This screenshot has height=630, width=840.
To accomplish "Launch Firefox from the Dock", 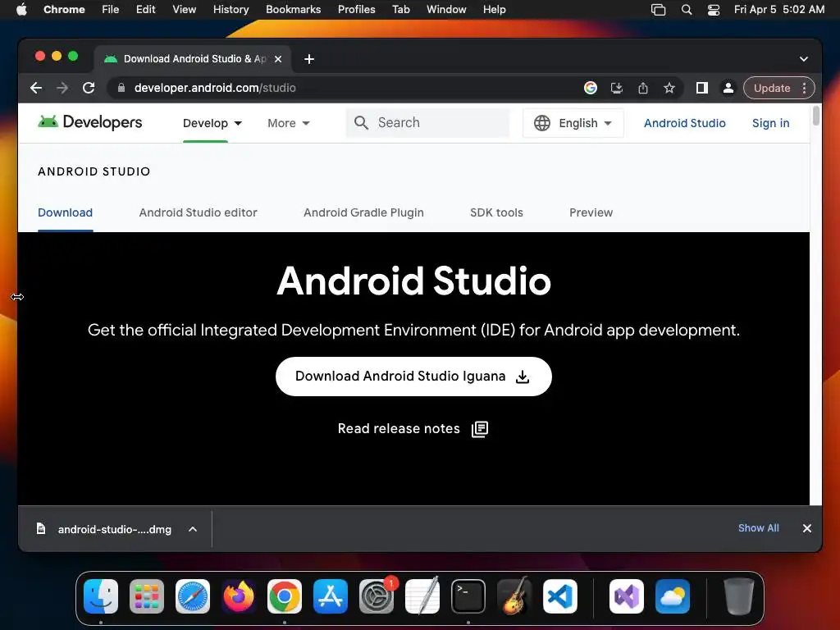I will tap(239, 596).
